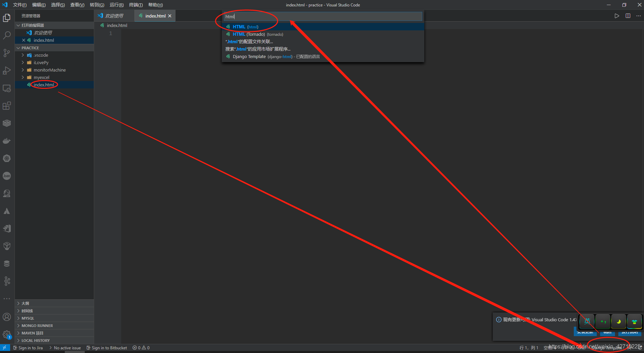Collapse the PRACTICE folder section

pyautogui.click(x=54, y=48)
